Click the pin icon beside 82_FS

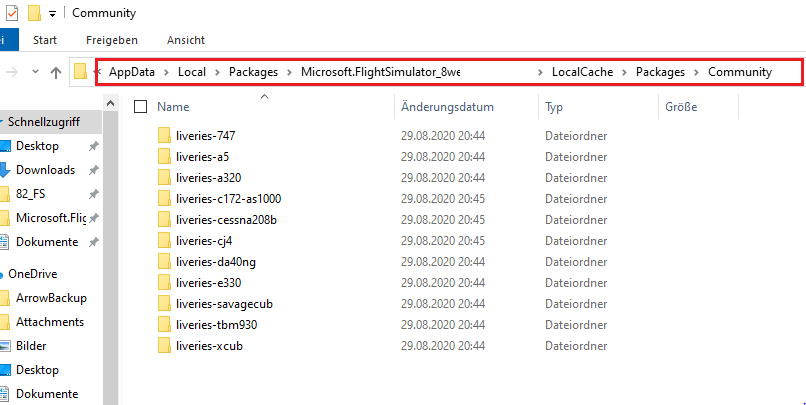point(94,194)
